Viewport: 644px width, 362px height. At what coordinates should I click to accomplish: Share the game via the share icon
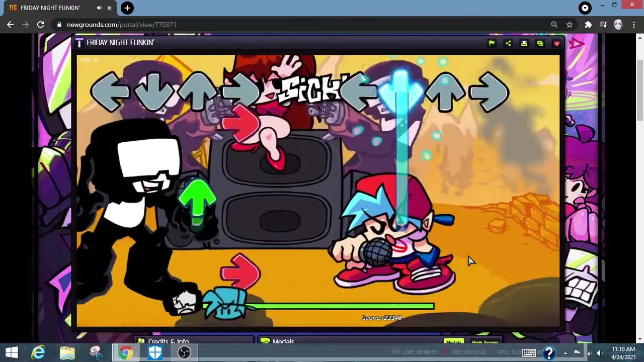(508, 43)
